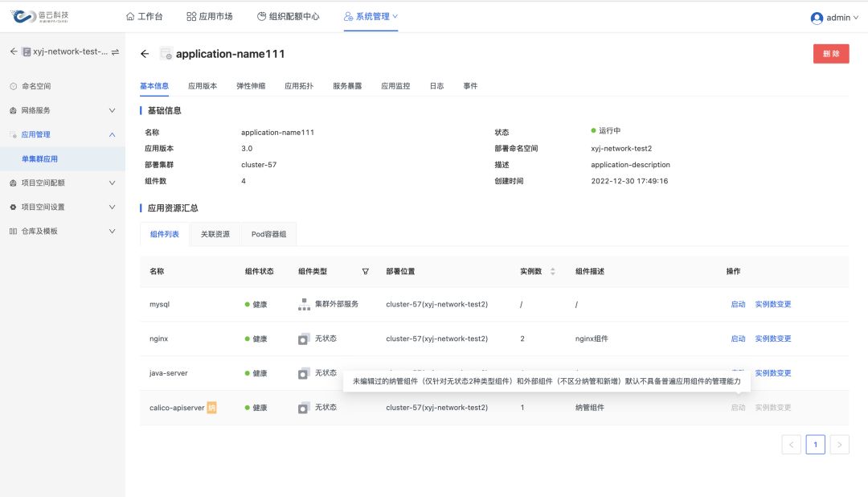Open 应用市场 in the top navigation
The image size is (868, 497).
pos(209,16)
